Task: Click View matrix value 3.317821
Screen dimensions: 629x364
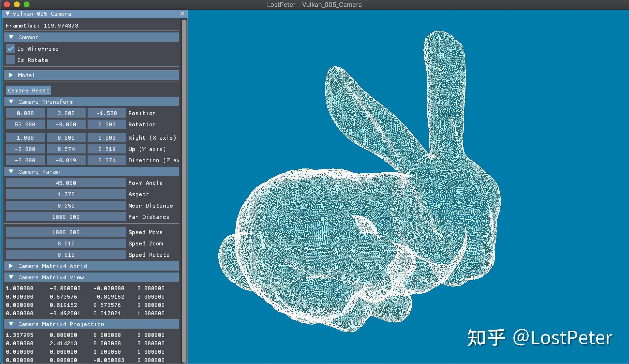Action: pos(107,313)
